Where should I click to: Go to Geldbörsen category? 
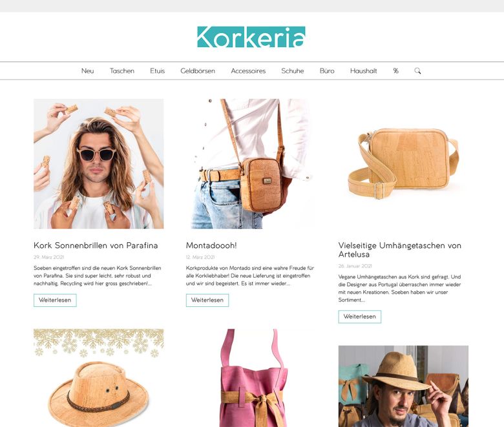(198, 70)
